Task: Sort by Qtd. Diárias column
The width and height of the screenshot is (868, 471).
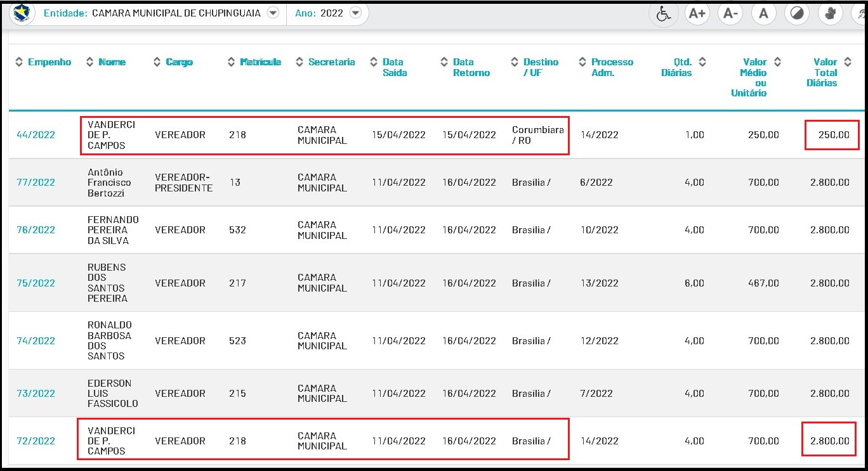Action: click(683, 67)
